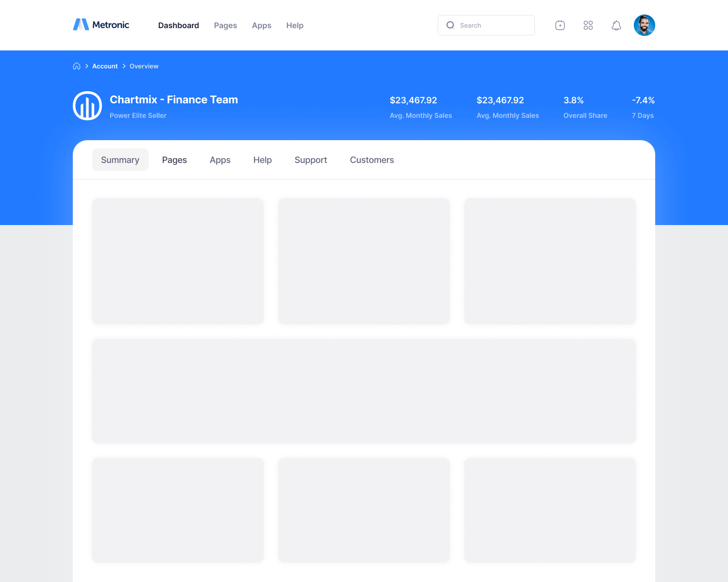Switch to the Support tab
The width and height of the screenshot is (728, 582).
[311, 160]
